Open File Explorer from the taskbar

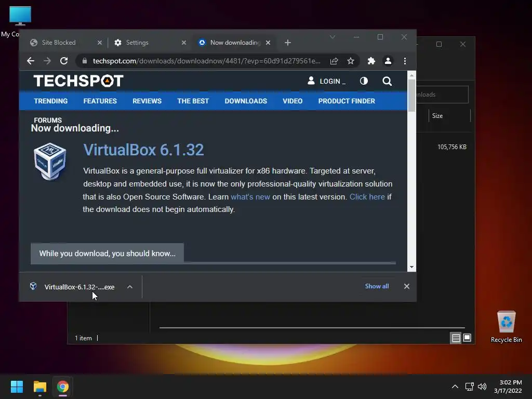pyautogui.click(x=39, y=387)
